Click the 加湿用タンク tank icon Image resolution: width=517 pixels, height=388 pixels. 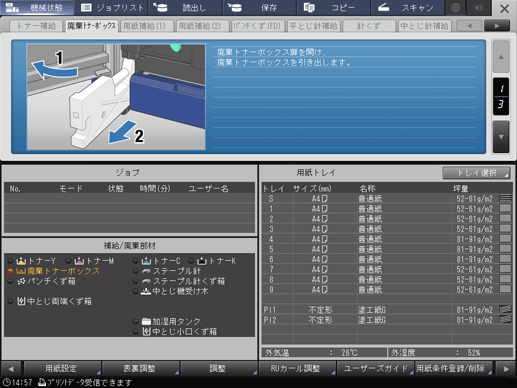(x=146, y=321)
